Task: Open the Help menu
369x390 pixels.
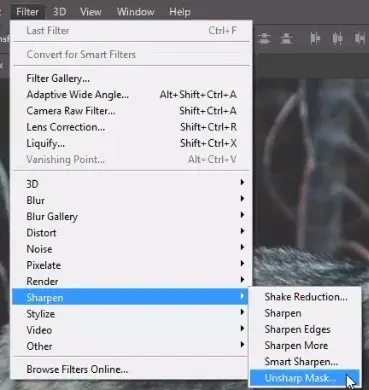Action: point(180,12)
